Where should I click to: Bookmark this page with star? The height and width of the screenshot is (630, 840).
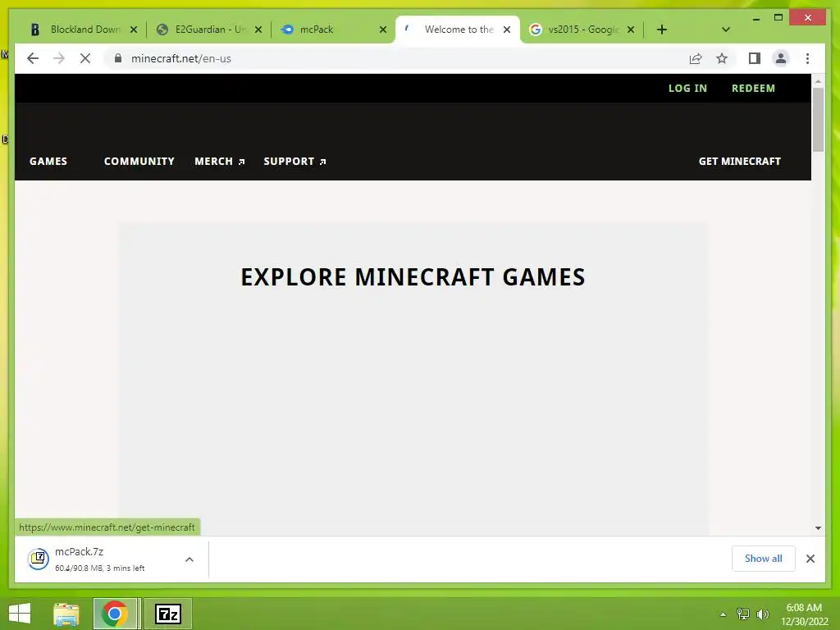click(722, 58)
